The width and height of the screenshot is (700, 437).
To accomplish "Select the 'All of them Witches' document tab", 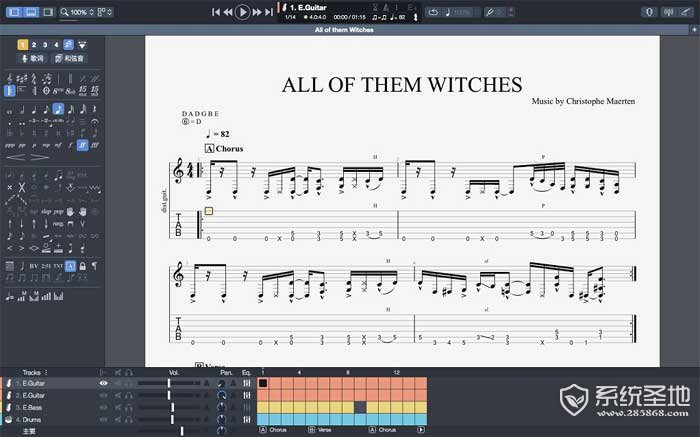I will tap(344, 29).
